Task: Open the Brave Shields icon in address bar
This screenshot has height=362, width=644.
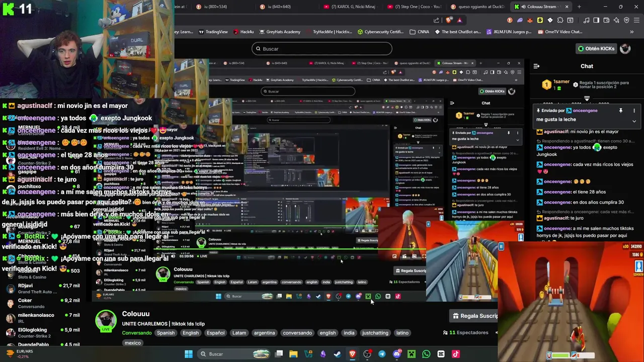Action: pyautogui.click(x=449, y=20)
